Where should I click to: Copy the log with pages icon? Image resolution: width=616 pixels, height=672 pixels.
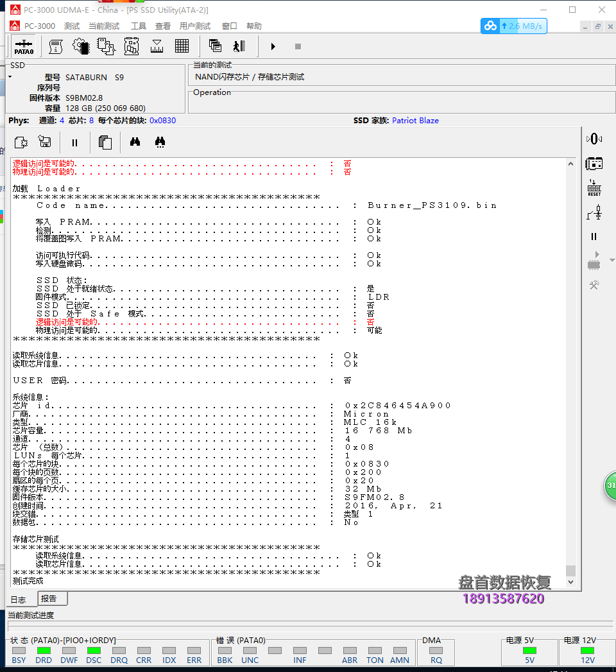[x=105, y=142]
